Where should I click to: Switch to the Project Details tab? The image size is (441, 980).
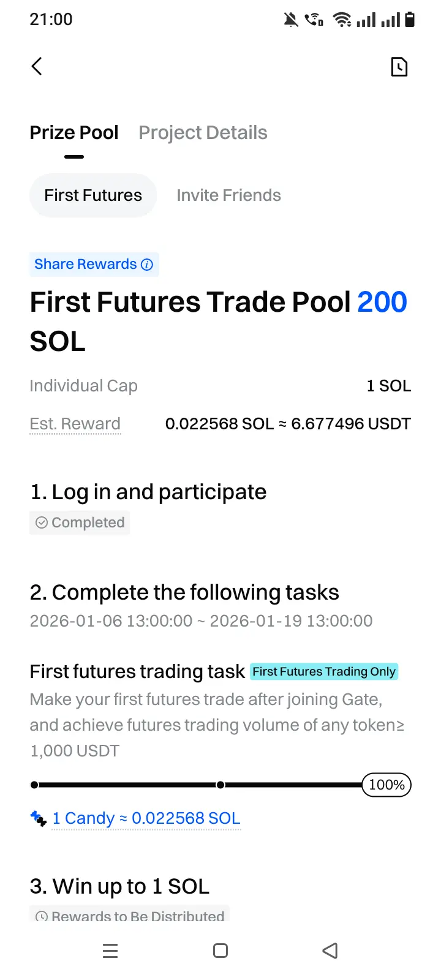pos(203,133)
